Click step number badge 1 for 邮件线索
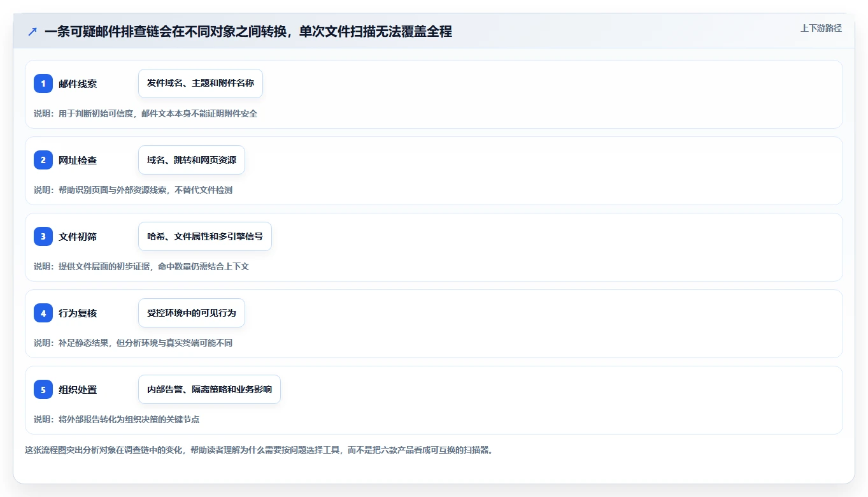The width and height of the screenshot is (868, 497). (43, 83)
